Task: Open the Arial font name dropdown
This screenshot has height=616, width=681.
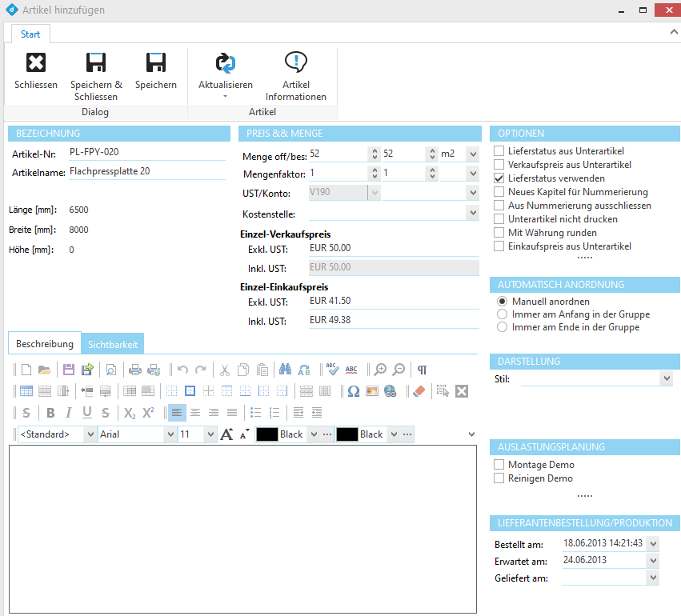Action: click(170, 434)
